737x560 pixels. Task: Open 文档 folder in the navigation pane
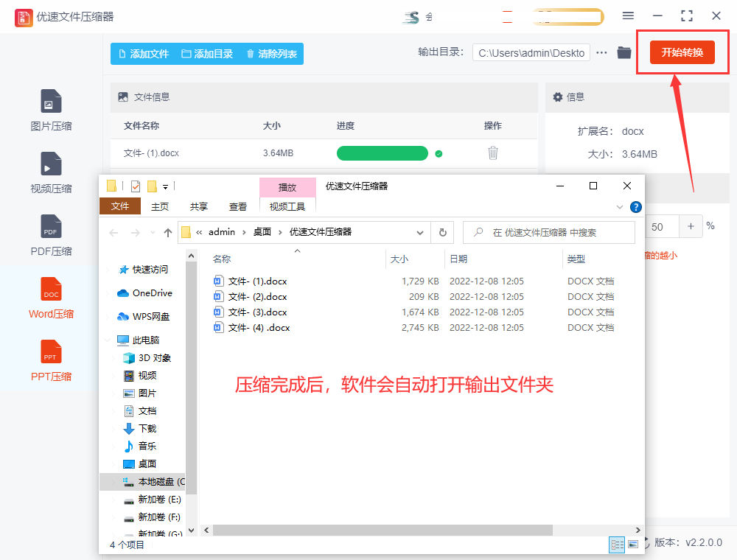click(140, 411)
